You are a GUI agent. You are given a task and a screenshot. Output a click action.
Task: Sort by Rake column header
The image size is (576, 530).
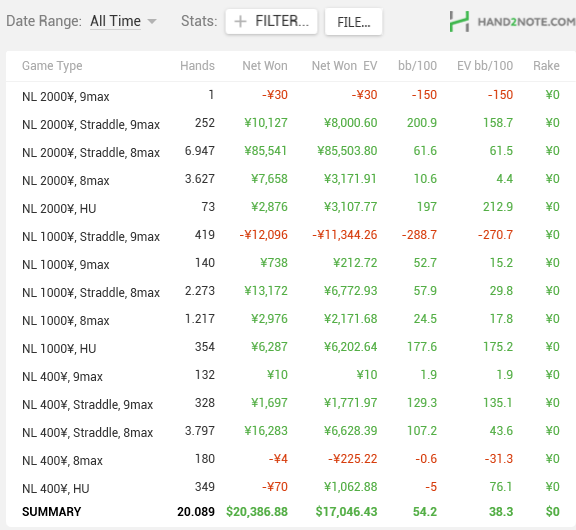pyautogui.click(x=546, y=66)
